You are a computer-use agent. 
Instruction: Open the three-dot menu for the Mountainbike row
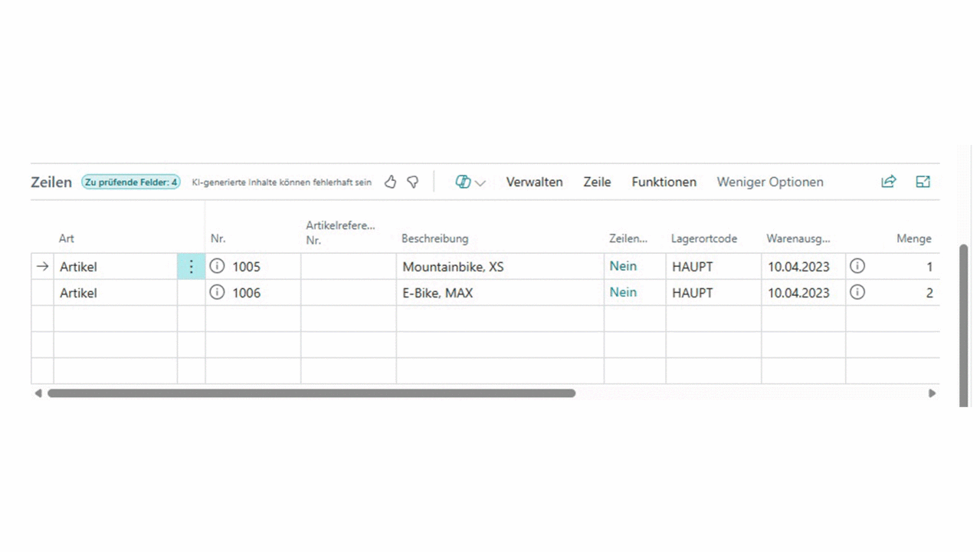click(x=191, y=267)
